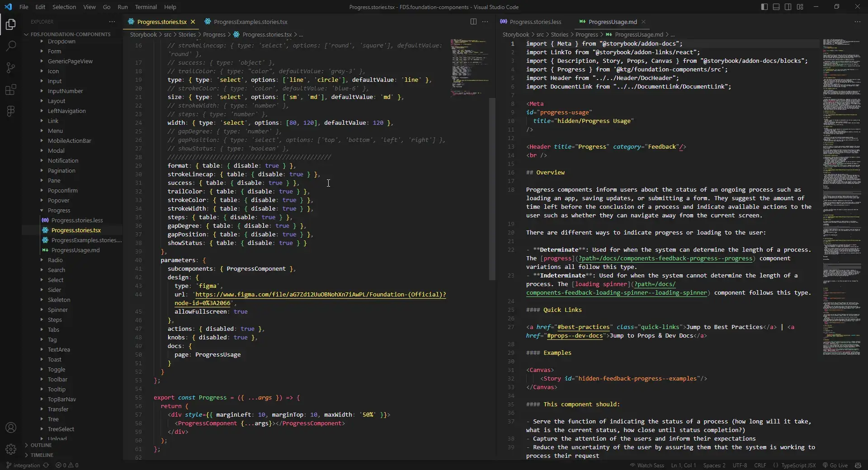Click Go Live in status bar
This screenshot has width=868, height=470.
835,465
